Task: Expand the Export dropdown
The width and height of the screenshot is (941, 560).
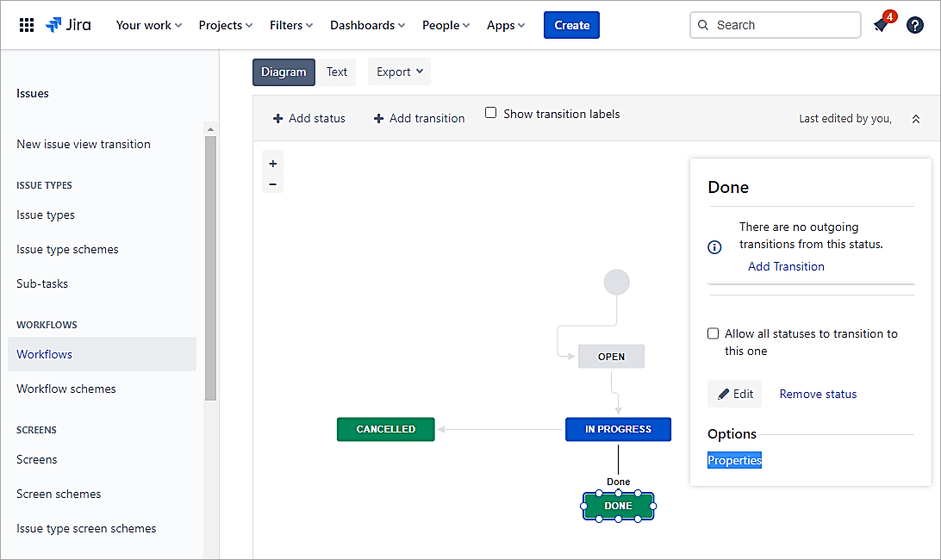Action: pyautogui.click(x=399, y=72)
